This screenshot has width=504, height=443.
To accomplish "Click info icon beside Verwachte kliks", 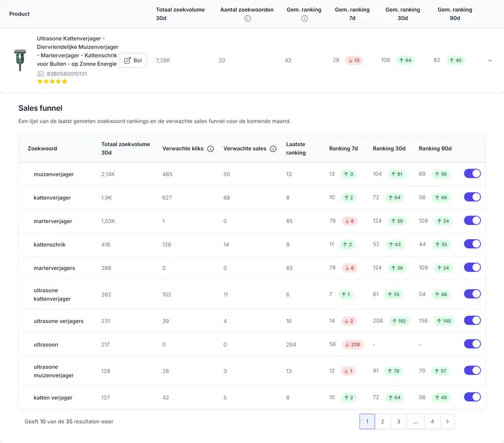I will coord(211,149).
